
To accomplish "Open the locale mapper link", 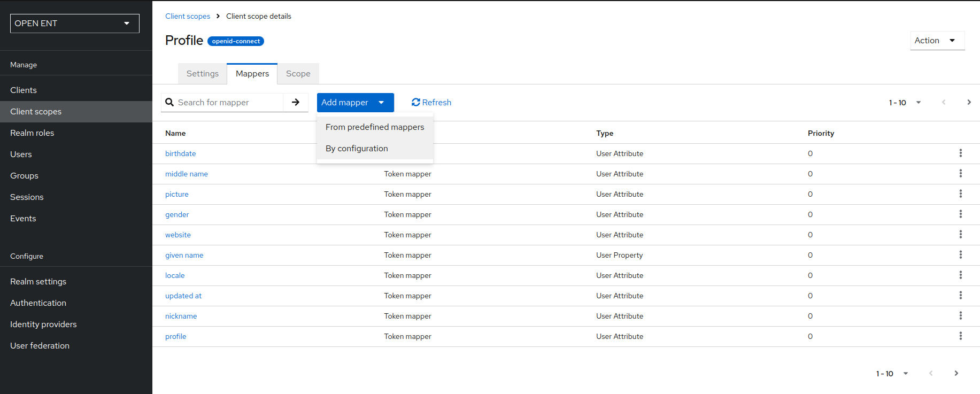I will tap(175, 275).
